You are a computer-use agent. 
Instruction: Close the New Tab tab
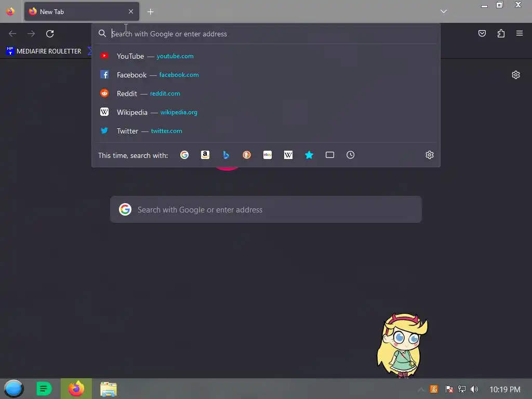click(131, 11)
